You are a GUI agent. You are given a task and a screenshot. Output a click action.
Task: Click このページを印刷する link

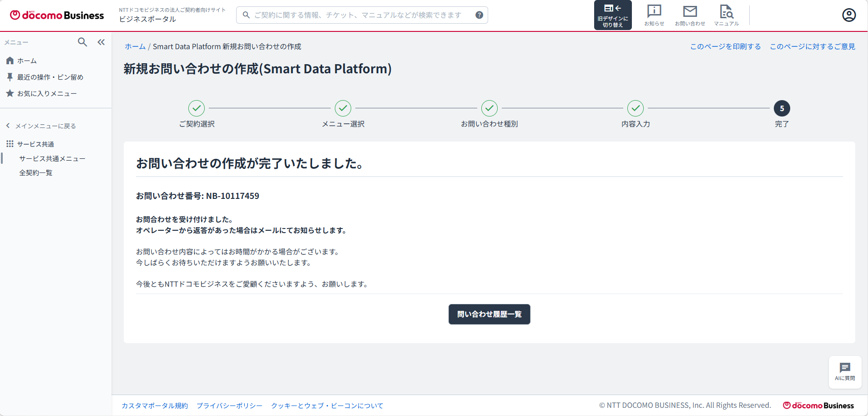(x=725, y=46)
